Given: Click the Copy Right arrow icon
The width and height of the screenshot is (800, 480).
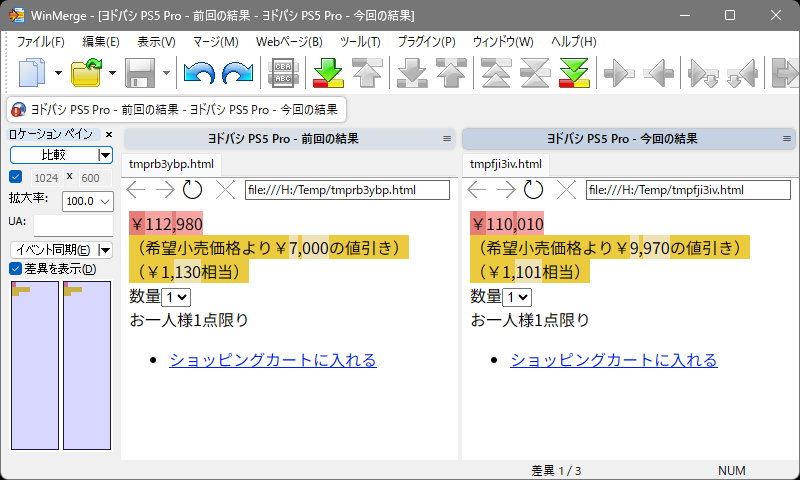Looking at the screenshot, I should pyautogui.click(x=619, y=73).
